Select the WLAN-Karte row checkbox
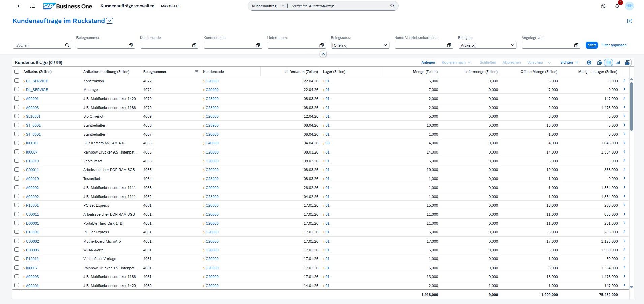This screenshot has width=644, height=304. point(17,250)
